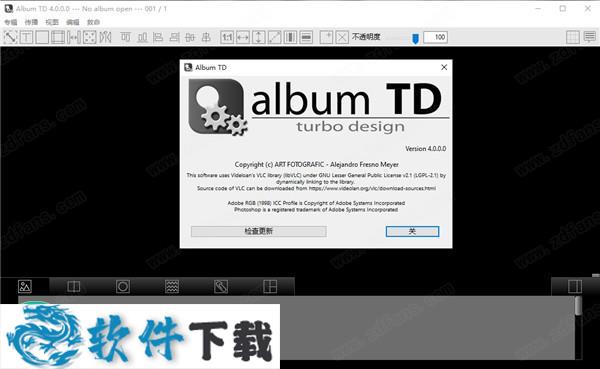Image resolution: width=600 pixels, height=369 pixels.
Task: Click the horizontal spacing between bars icon
Action: pos(73,37)
